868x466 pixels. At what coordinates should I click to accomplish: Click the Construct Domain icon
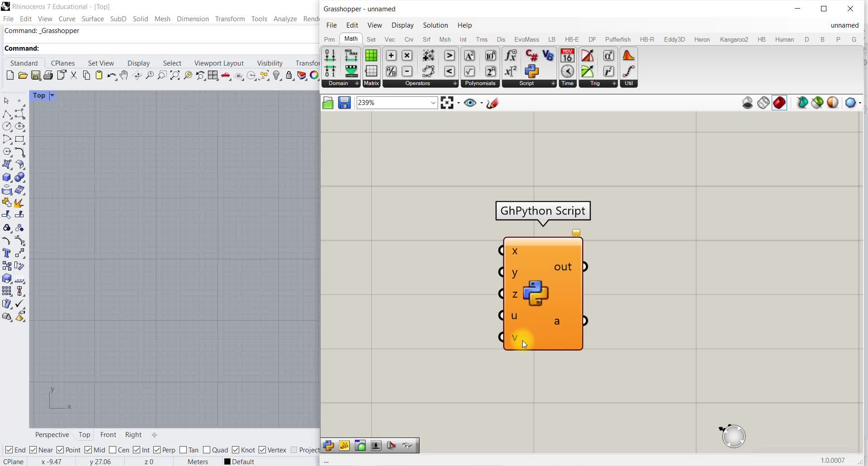click(x=330, y=55)
